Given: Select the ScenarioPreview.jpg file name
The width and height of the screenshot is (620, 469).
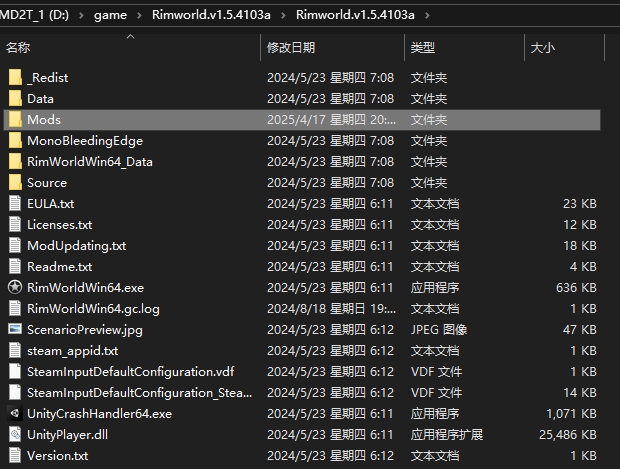Looking at the screenshot, I should click(x=85, y=330).
